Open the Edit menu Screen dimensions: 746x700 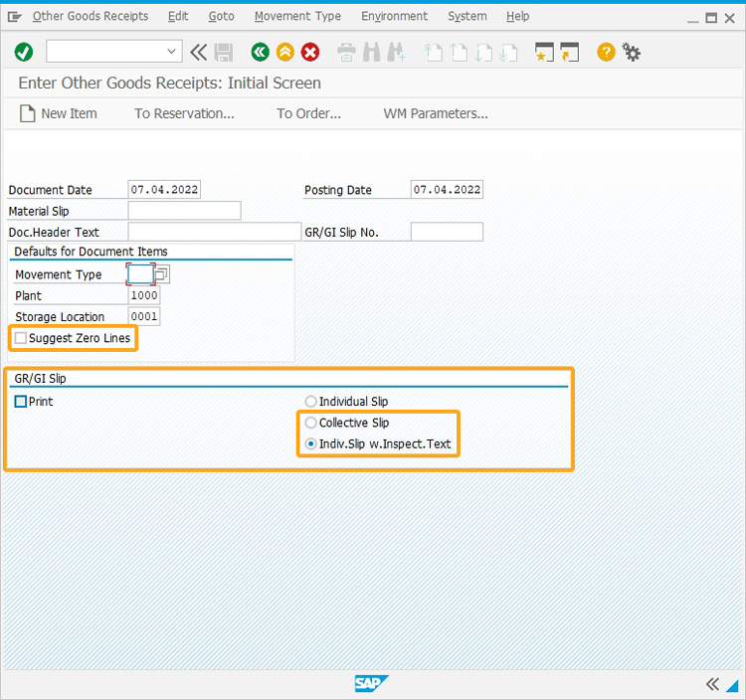point(178,16)
